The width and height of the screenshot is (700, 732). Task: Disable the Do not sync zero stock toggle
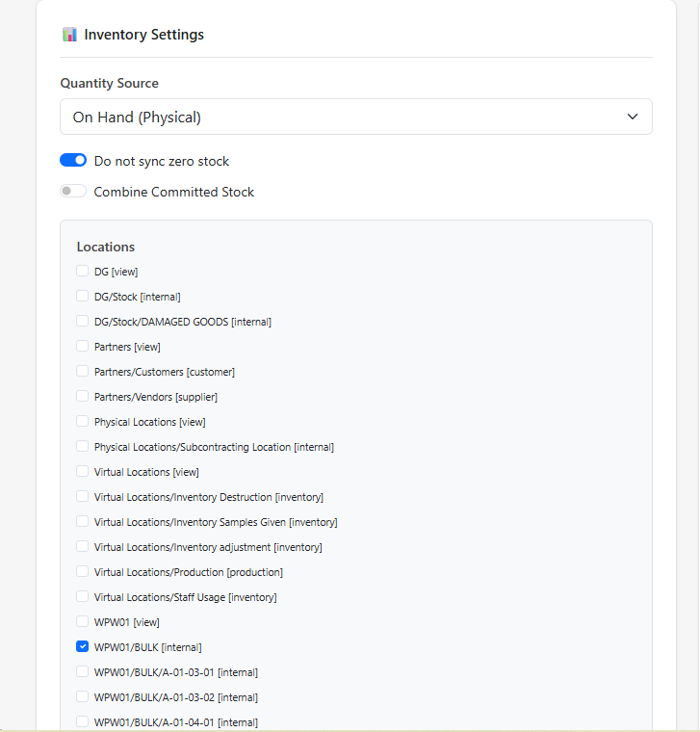[x=73, y=161]
